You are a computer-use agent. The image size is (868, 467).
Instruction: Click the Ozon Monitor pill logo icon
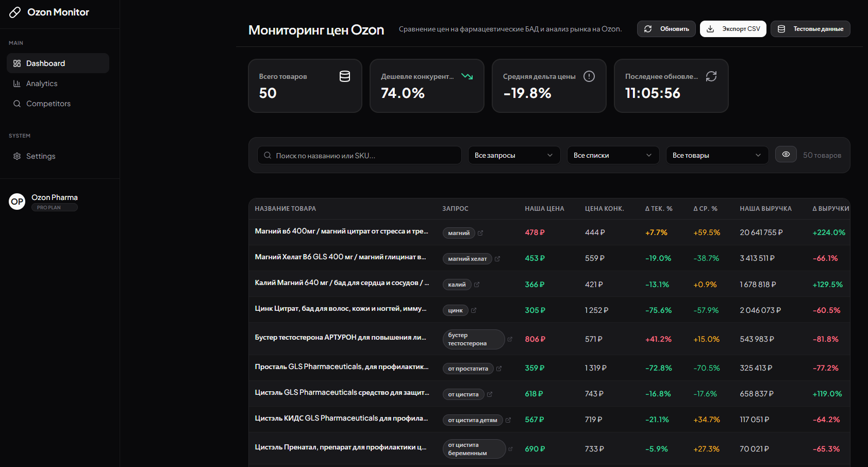tap(15, 12)
